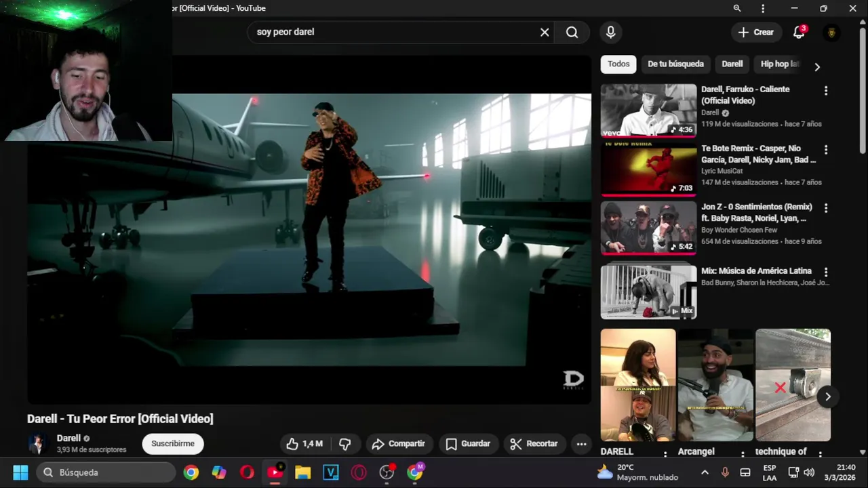
Task: Open Copilot from the taskbar
Action: point(219,472)
